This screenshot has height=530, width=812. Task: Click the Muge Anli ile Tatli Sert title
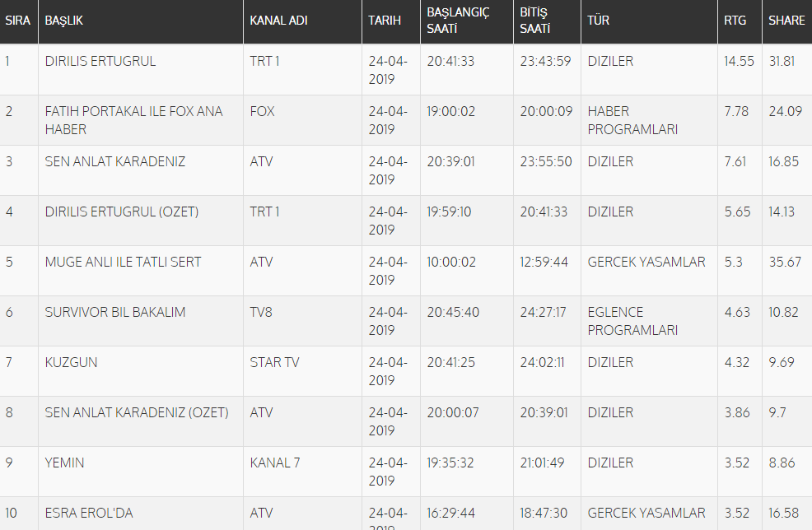coord(123,262)
